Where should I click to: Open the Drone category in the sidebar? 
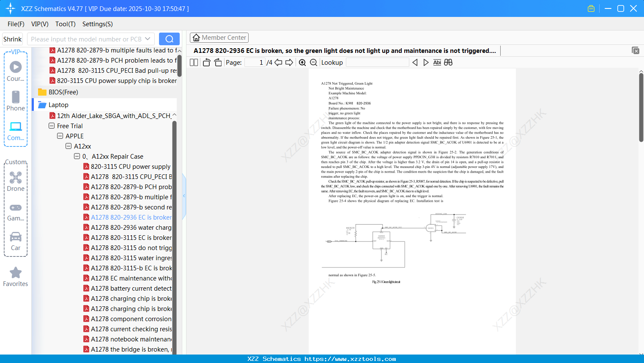(16, 181)
